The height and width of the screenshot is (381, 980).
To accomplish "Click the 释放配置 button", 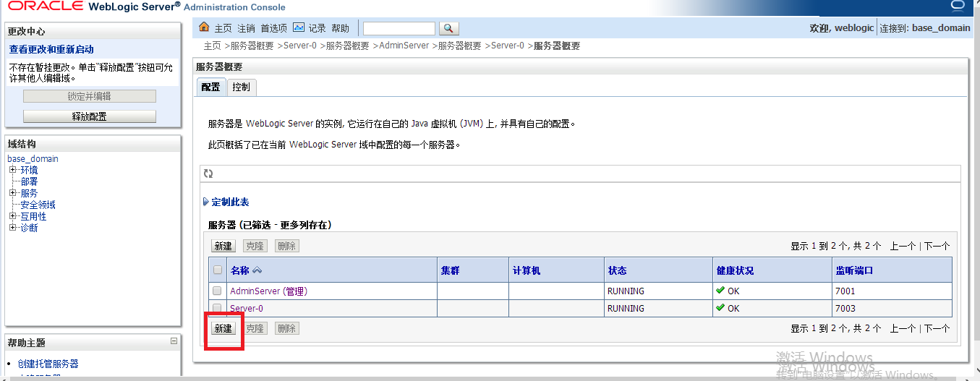I will tap(90, 116).
